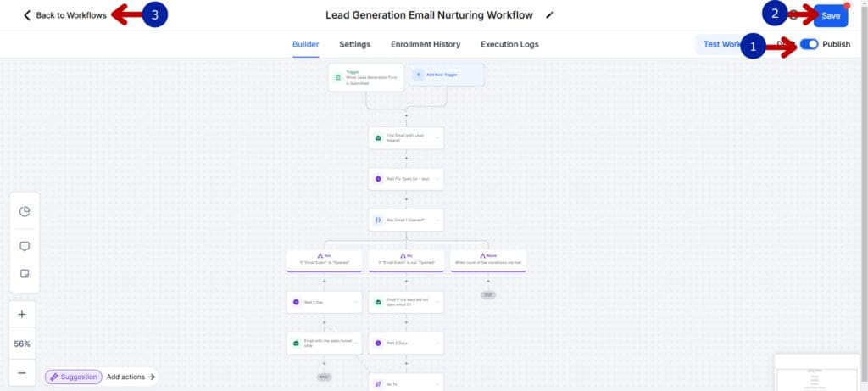The image size is (868, 391).
Task: Click the Test Workflow button
Action: 722,44
